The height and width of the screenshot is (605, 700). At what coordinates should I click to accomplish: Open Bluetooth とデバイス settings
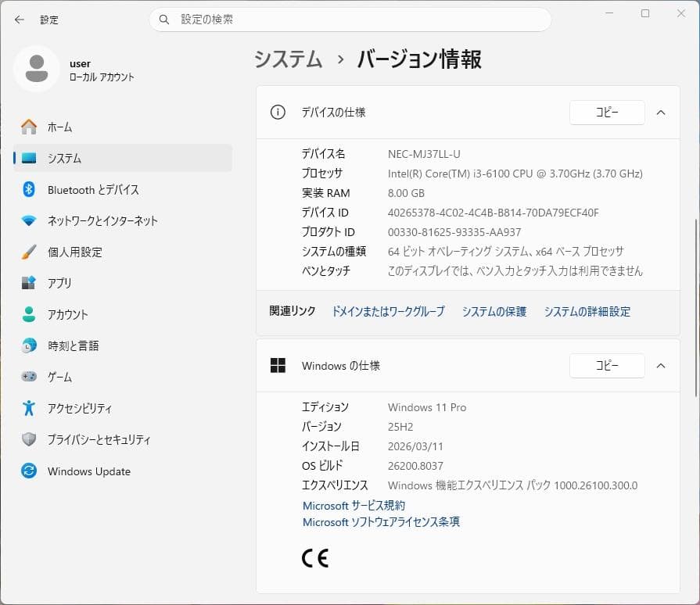(123, 190)
